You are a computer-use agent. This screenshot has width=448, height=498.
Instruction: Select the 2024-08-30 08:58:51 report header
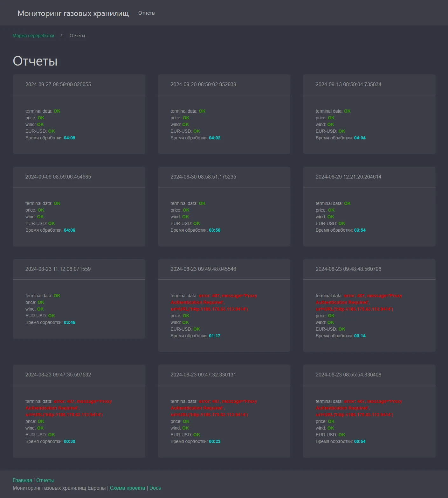coord(203,177)
